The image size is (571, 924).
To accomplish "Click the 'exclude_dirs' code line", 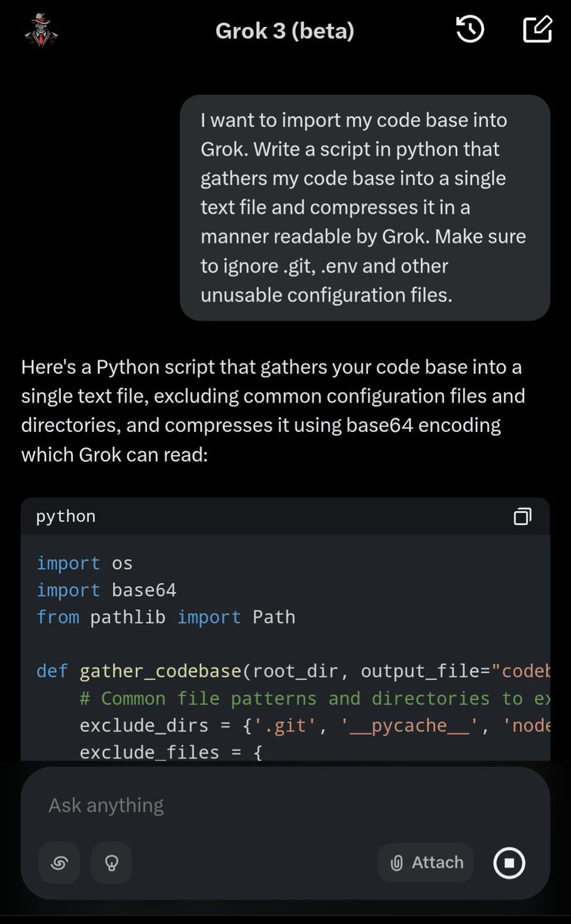I will click(x=315, y=725).
